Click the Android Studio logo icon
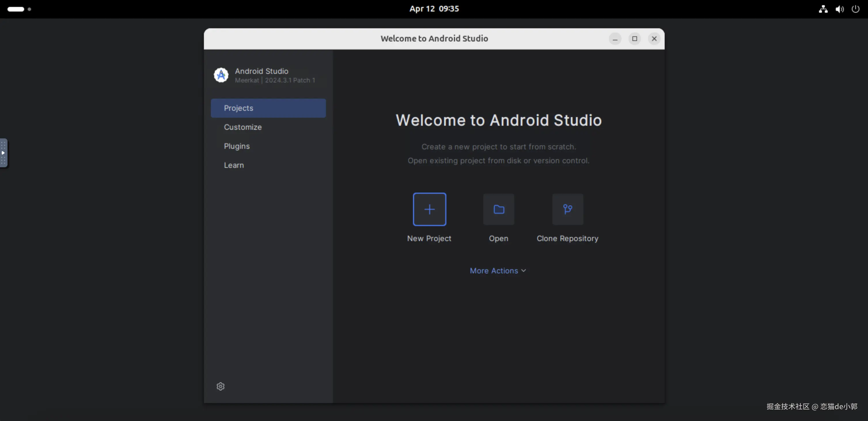The width and height of the screenshot is (868, 421). tap(221, 75)
